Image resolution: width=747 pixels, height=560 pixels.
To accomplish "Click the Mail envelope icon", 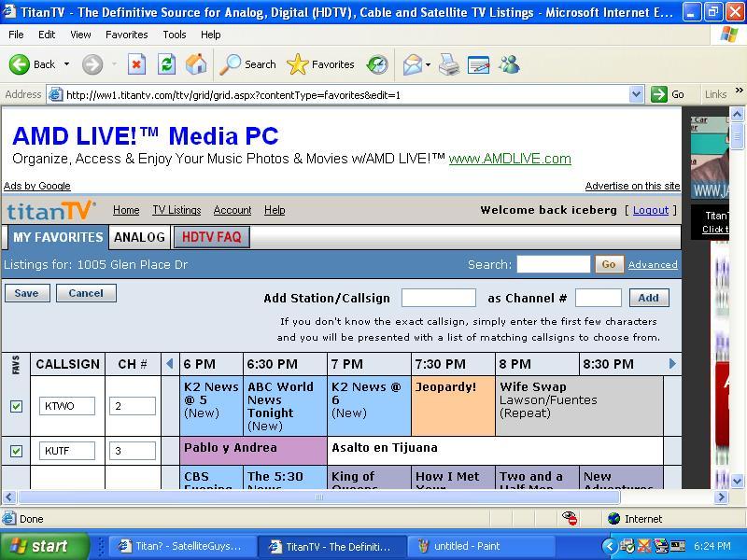I will 413,64.
